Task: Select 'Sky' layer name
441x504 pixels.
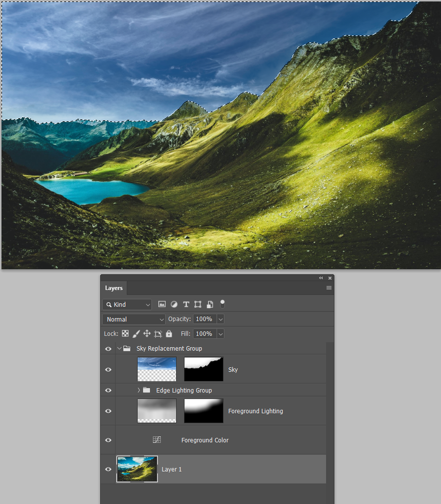Action: pos(233,370)
